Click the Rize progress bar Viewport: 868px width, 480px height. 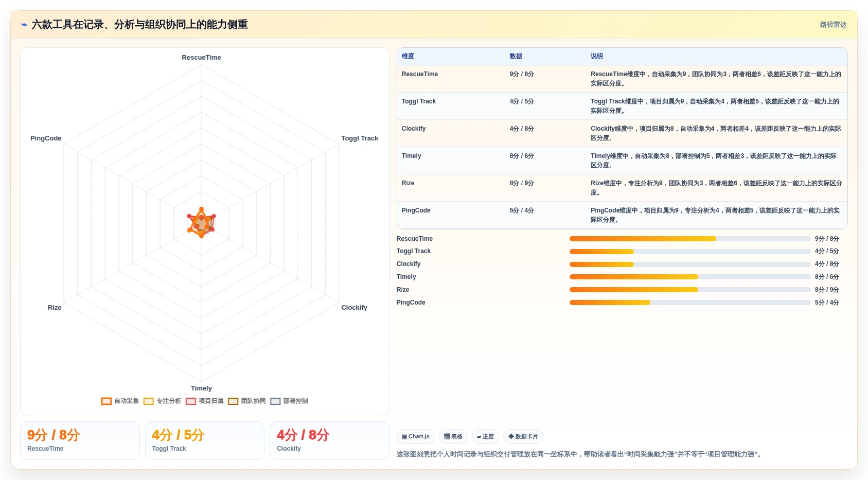tap(690, 290)
